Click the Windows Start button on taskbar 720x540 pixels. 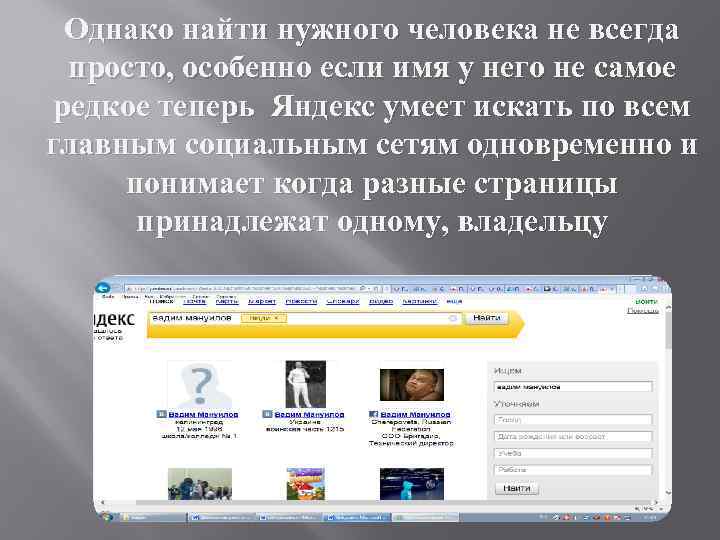pyautogui.click(x=107, y=517)
